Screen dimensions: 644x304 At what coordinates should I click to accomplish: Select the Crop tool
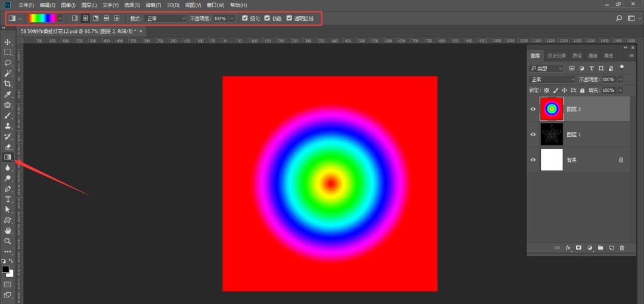pos(7,84)
